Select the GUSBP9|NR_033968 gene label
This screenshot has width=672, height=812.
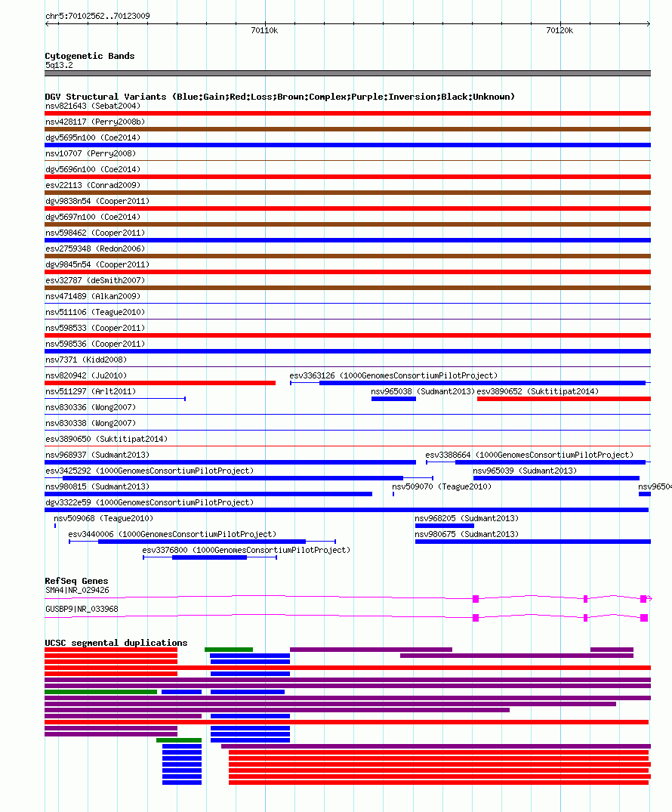pos(82,610)
